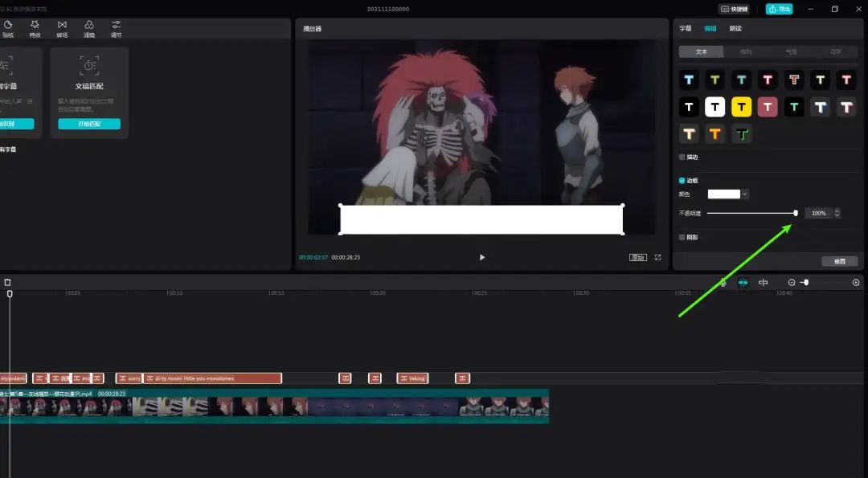Export the project with the cyan 导出 button
This screenshot has height=478, width=868.
pyautogui.click(x=779, y=9)
